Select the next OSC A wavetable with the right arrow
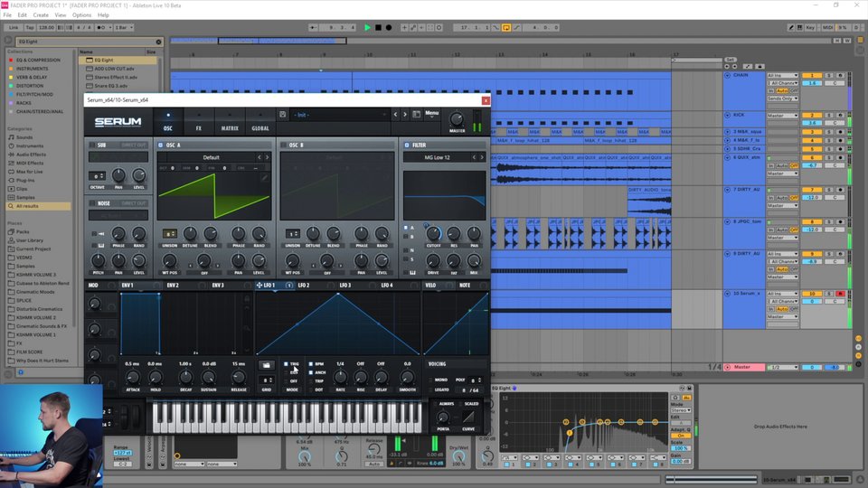The height and width of the screenshot is (488, 868). [x=268, y=157]
